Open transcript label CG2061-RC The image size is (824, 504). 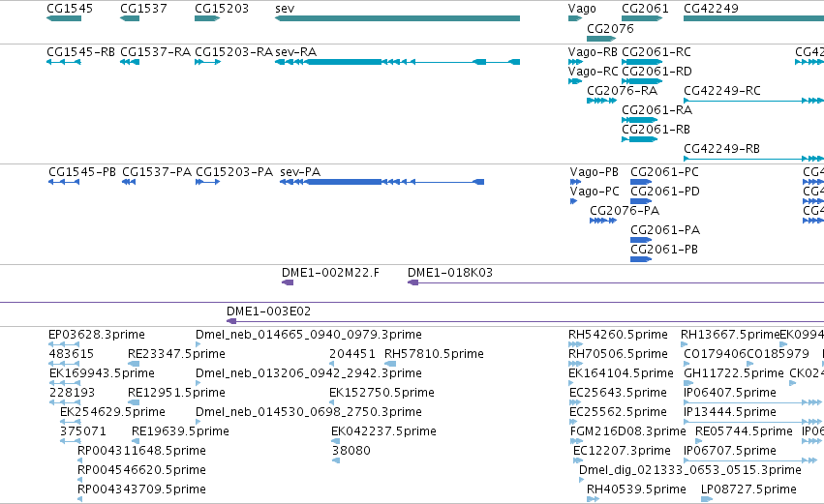(x=656, y=52)
